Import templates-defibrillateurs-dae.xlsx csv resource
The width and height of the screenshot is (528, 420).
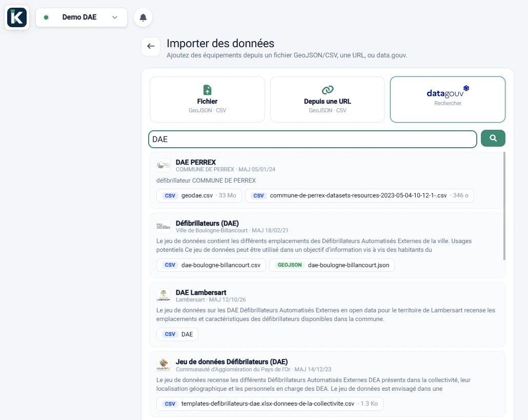(270, 404)
